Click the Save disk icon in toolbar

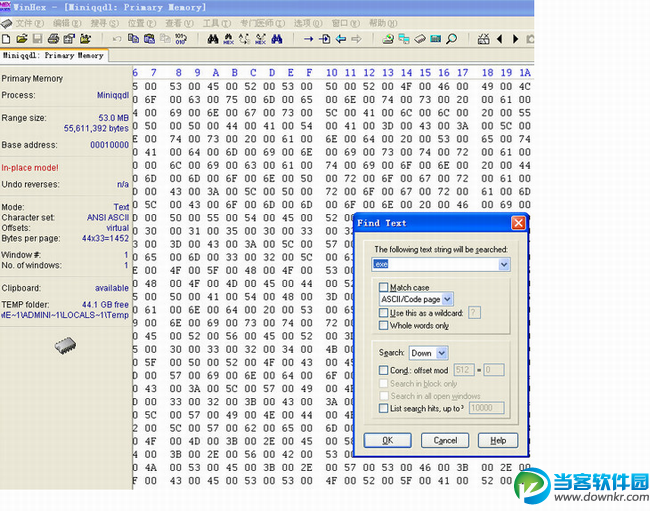click(x=37, y=39)
